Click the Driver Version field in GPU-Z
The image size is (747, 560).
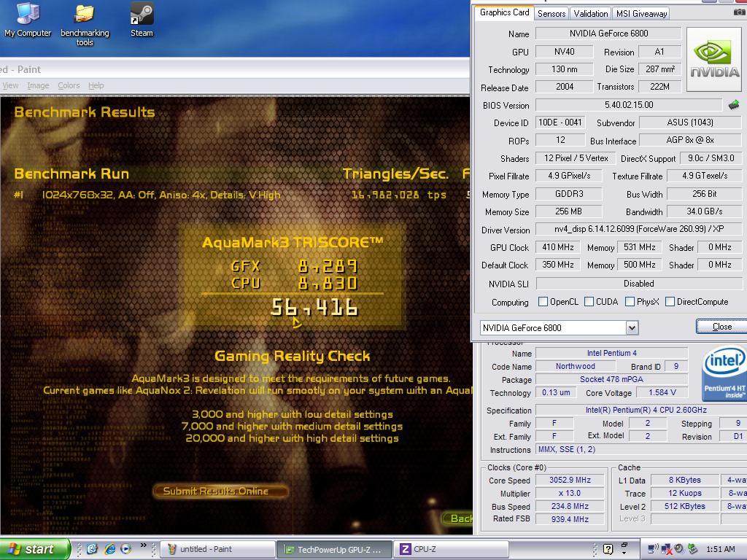(x=638, y=229)
